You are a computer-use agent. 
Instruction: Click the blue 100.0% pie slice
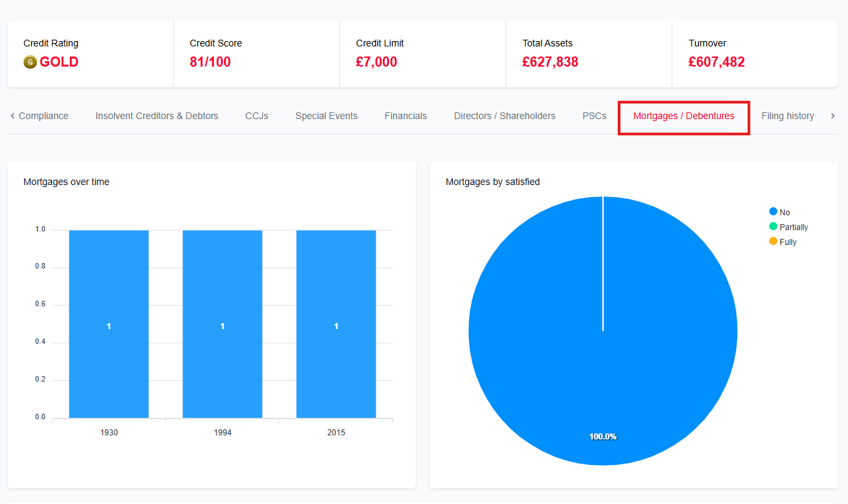603,331
